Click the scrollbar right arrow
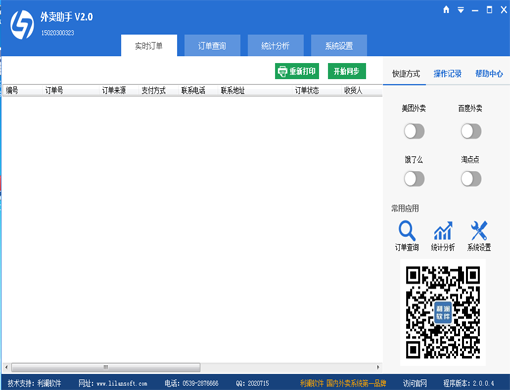510x390 pixels. pos(378,367)
